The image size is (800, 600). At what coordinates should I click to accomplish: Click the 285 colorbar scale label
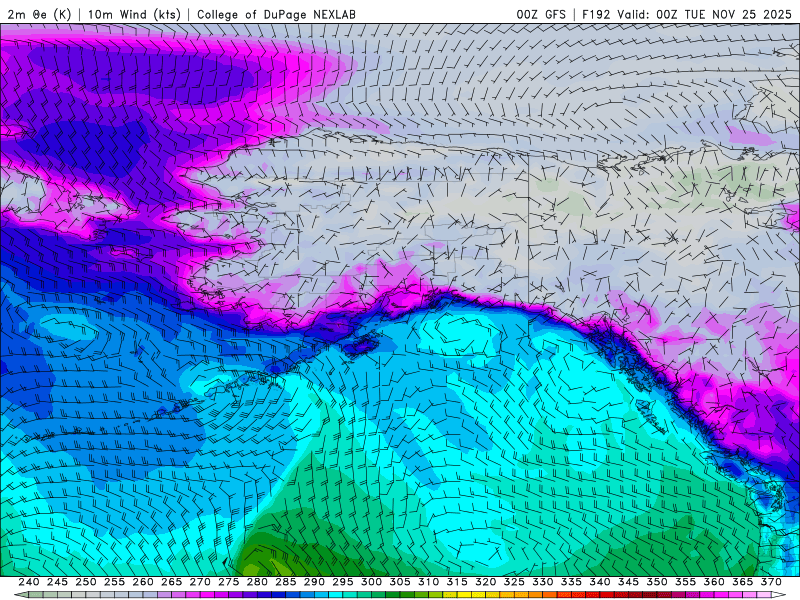(286, 582)
